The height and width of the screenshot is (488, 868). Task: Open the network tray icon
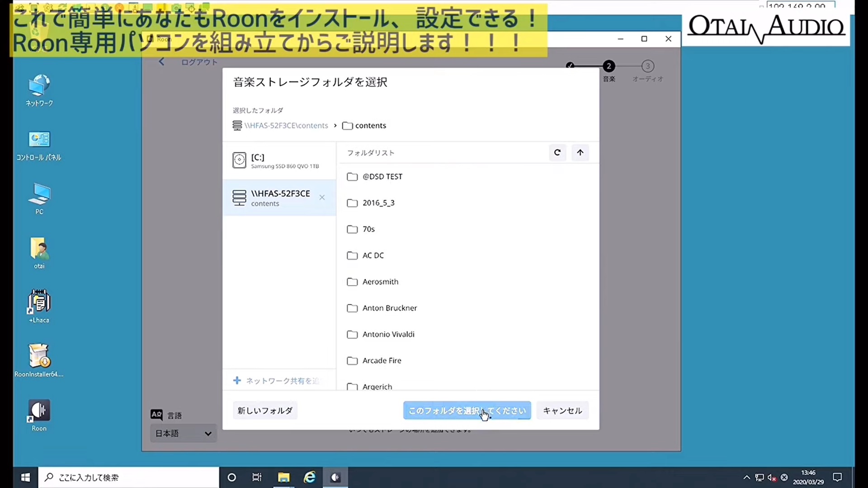point(759,478)
